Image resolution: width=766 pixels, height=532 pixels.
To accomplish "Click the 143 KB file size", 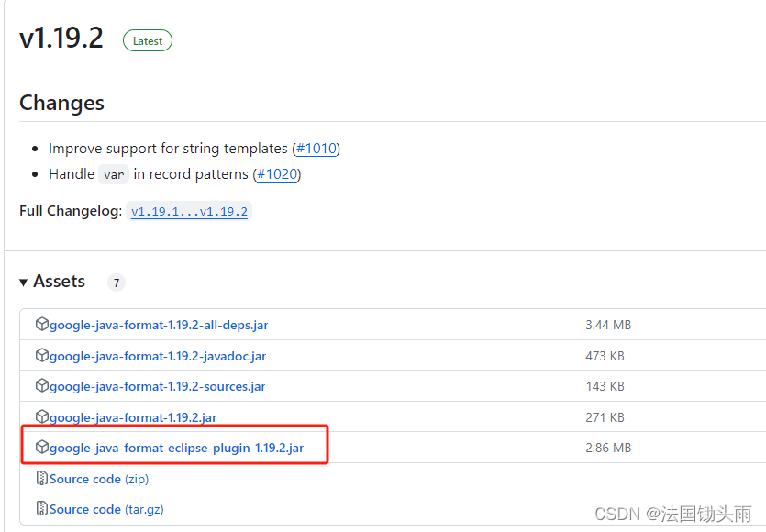I will click(x=605, y=386).
